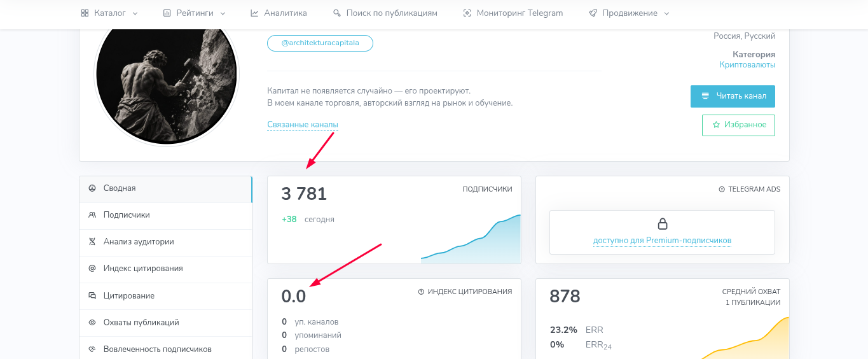Click the 0% ERR24 value

[557, 344]
